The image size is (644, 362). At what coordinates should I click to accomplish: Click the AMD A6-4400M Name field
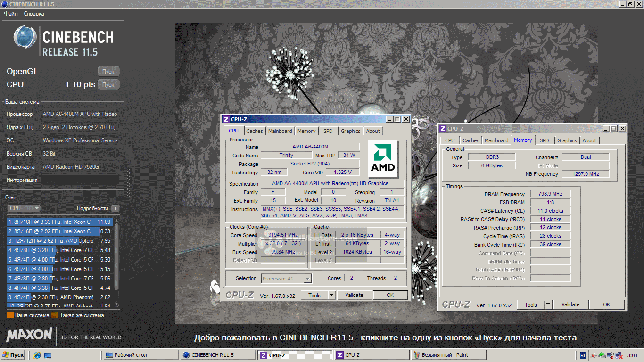(x=310, y=147)
